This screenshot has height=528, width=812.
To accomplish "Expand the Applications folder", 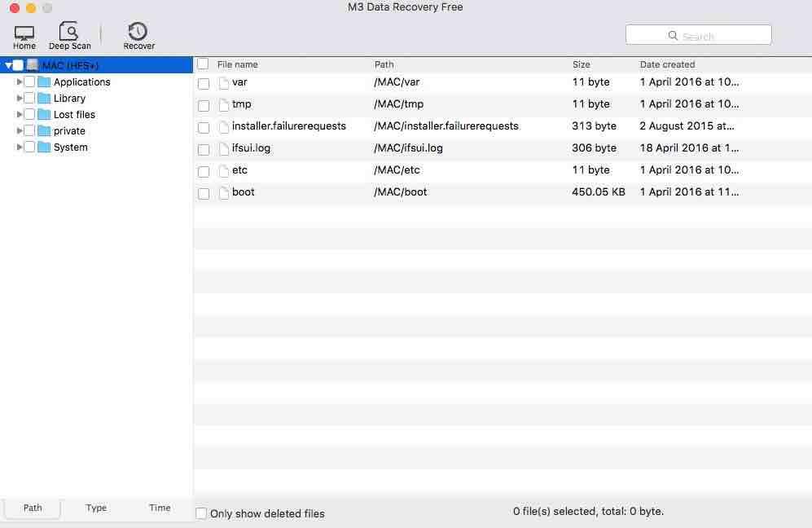I will [x=20, y=81].
